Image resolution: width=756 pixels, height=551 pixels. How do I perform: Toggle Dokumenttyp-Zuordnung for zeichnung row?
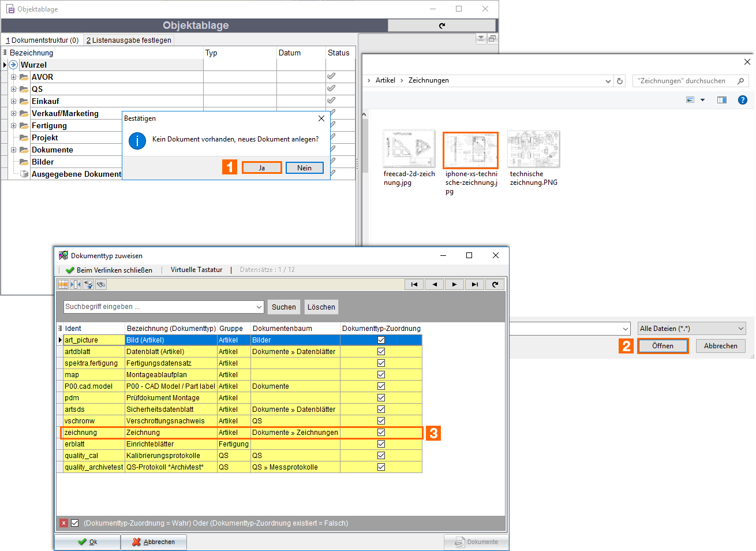pyautogui.click(x=381, y=432)
